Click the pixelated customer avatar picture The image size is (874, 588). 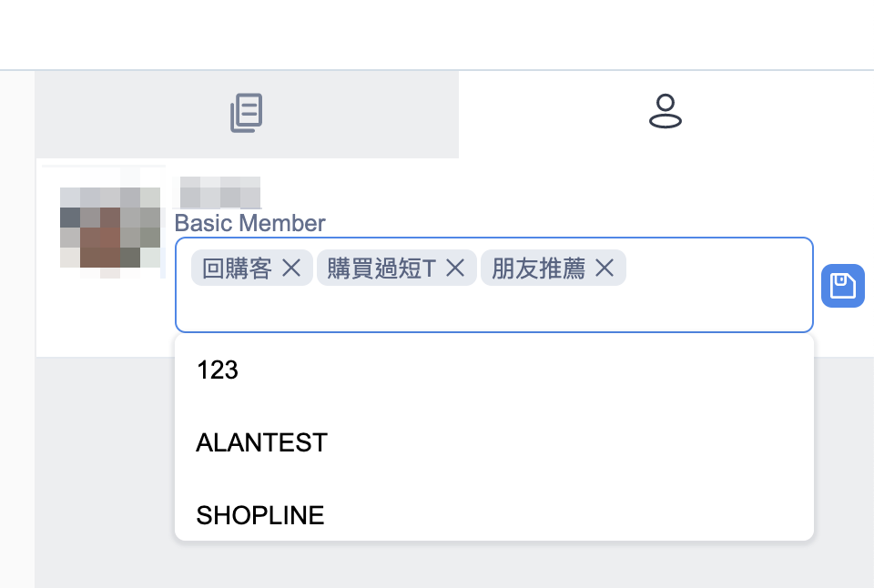(x=110, y=228)
